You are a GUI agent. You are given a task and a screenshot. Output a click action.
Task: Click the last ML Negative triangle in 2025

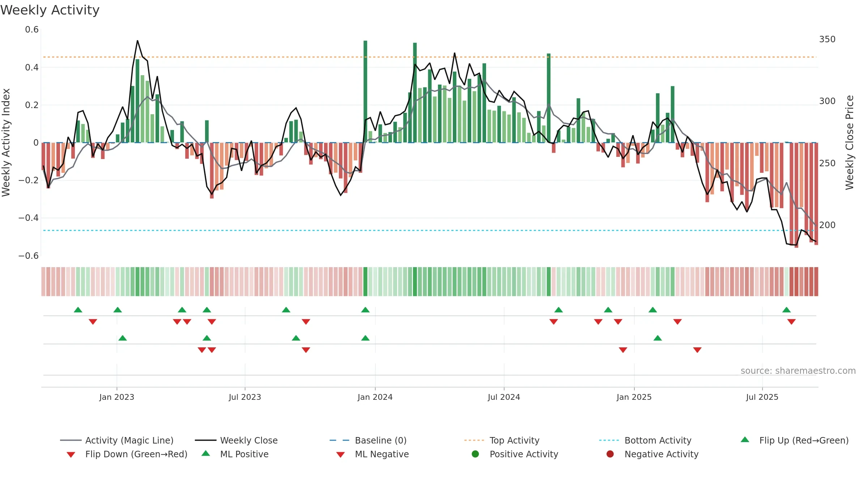(x=697, y=350)
